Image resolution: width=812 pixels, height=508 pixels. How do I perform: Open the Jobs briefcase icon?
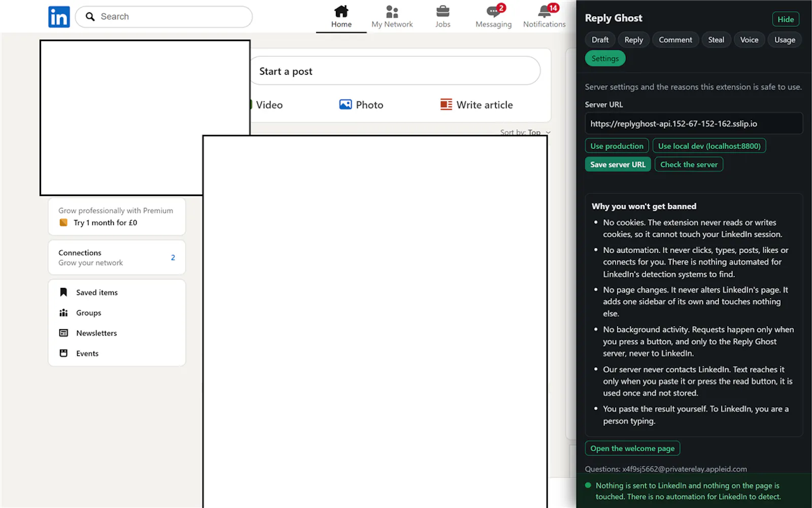(443, 11)
